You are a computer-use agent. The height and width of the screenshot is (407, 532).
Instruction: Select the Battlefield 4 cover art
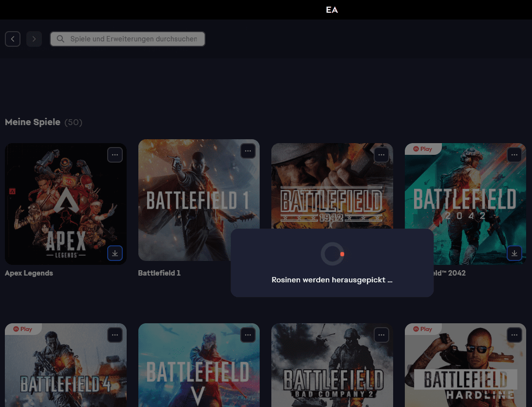point(66,365)
